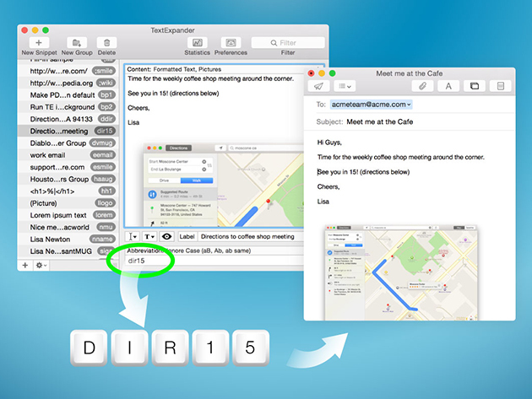Expand the header fields list dropdown in Mail
Image resolution: width=532 pixels, height=399 pixels.
[345, 86]
